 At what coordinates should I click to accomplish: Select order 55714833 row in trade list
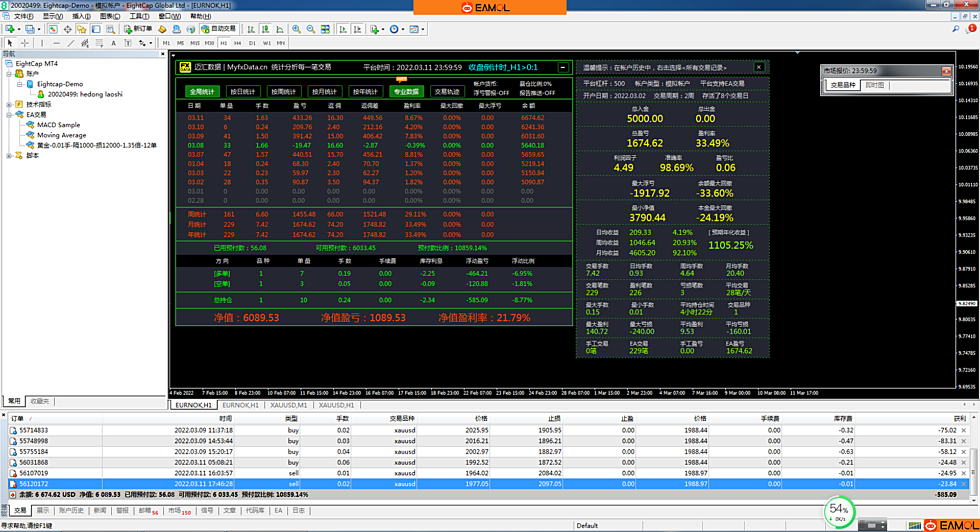[34, 430]
